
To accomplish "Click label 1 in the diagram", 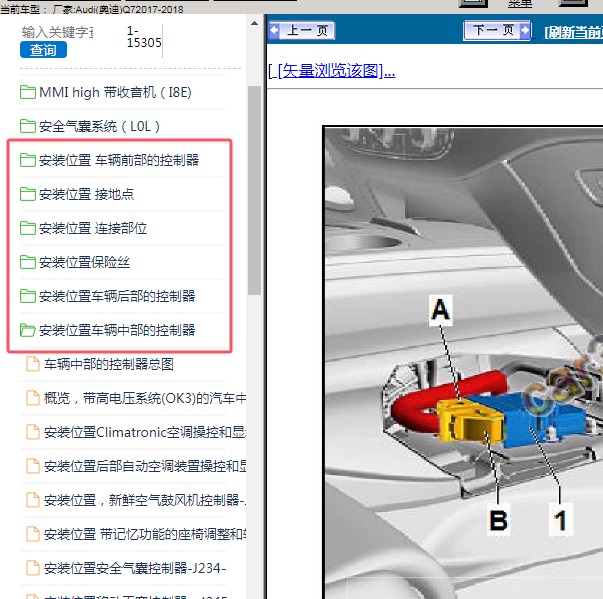I will tap(560, 520).
